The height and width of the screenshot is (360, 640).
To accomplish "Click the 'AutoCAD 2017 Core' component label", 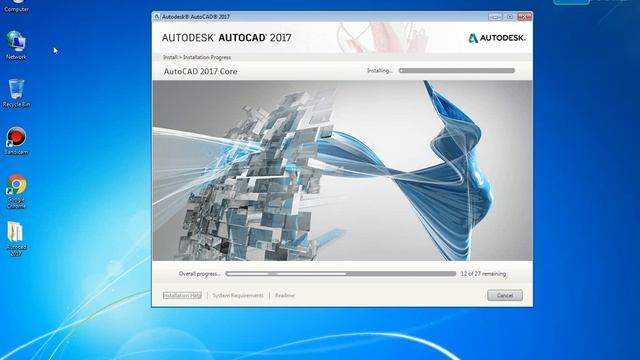I will tap(200, 71).
